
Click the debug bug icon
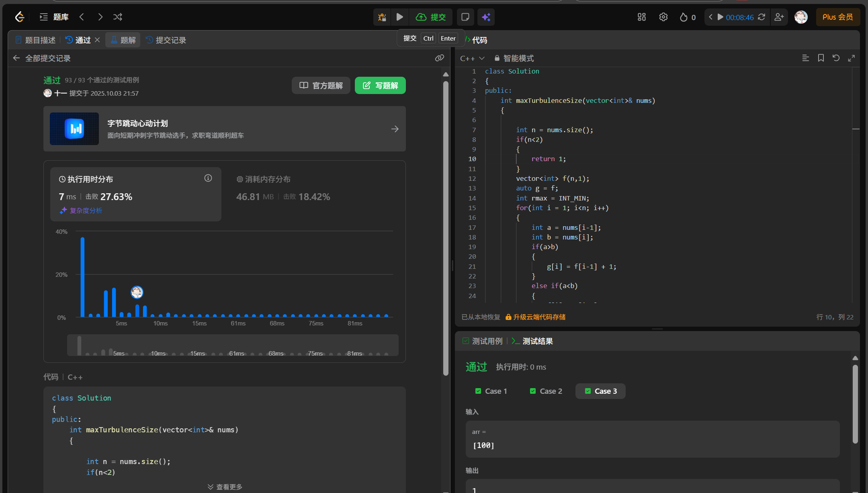coord(382,17)
